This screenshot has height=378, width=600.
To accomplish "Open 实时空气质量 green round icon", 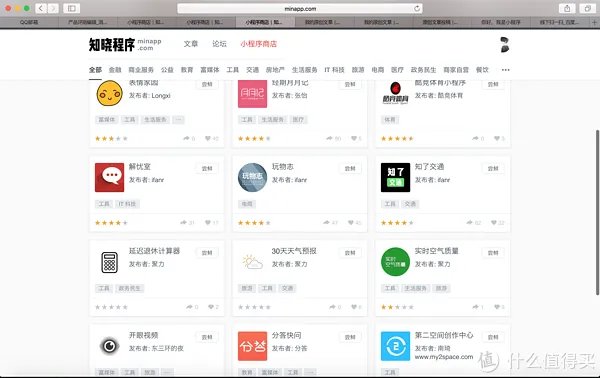I will [395, 262].
